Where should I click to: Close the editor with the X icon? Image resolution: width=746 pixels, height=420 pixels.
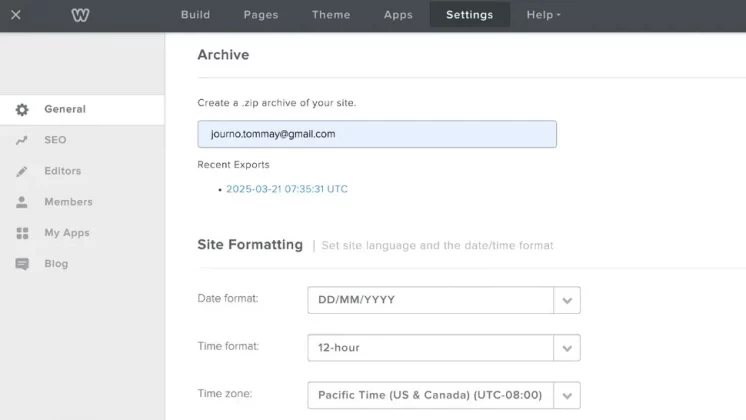click(16, 15)
